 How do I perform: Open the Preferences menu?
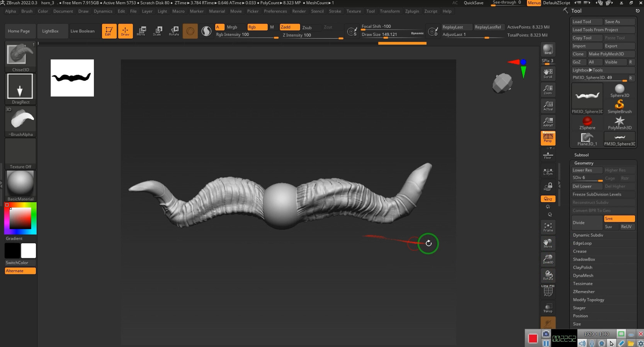pyautogui.click(x=275, y=11)
